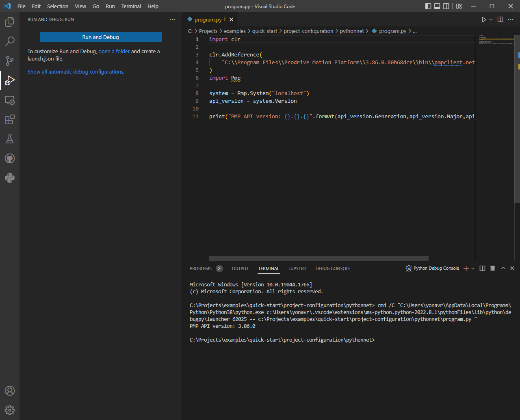Open the Terminal menu
Image resolution: width=520 pixels, height=420 pixels.
click(131, 6)
